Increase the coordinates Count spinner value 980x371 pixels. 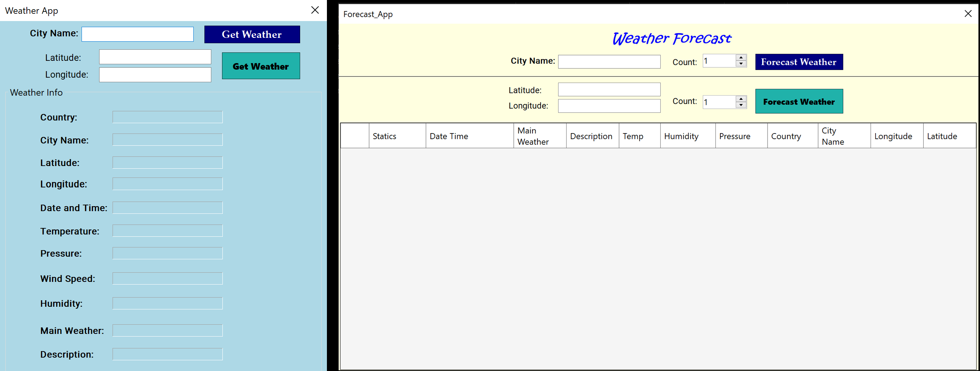(x=741, y=99)
